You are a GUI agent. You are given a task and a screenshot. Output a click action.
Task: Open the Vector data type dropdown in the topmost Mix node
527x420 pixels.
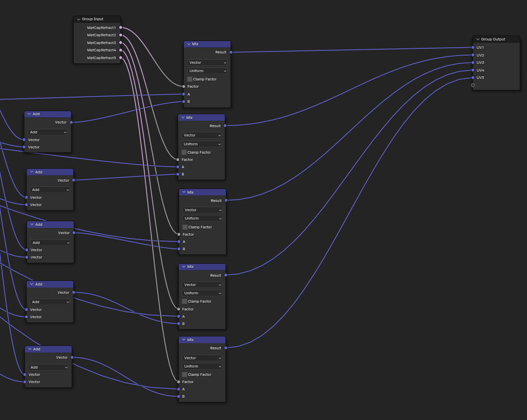[x=207, y=62]
